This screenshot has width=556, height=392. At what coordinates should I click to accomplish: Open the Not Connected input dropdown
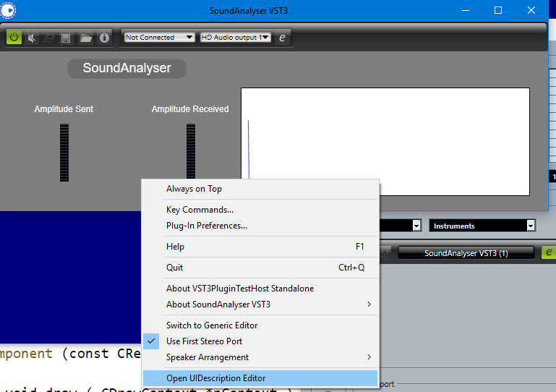tap(159, 38)
